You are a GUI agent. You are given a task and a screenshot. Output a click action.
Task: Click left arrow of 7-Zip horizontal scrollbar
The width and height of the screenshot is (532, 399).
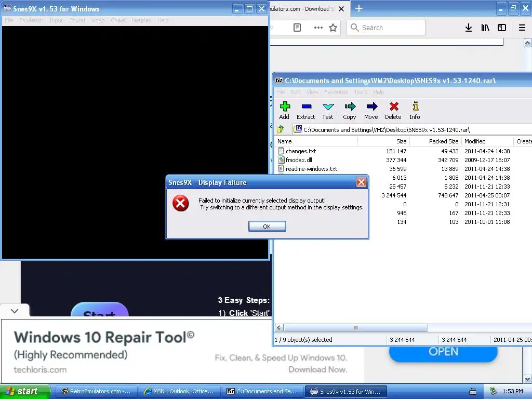click(x=279, y=328)
